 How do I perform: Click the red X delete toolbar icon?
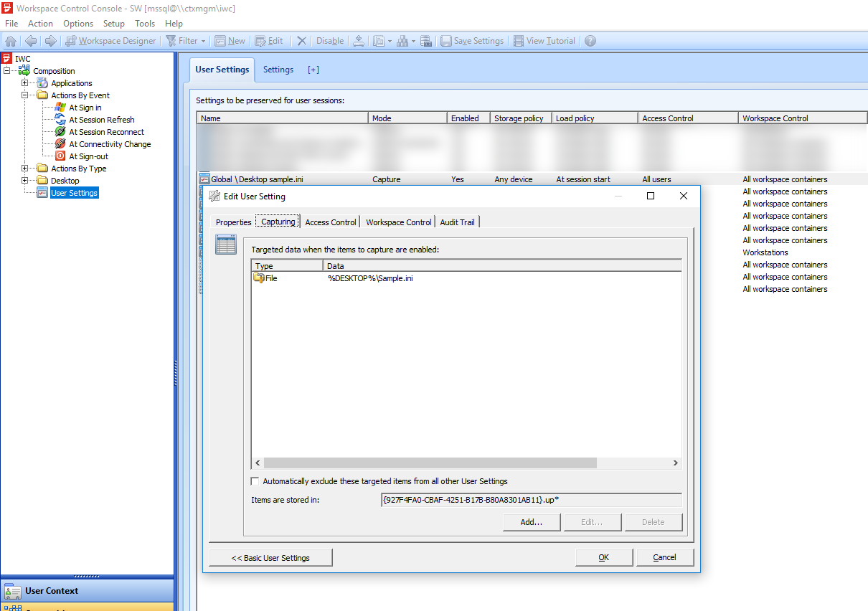click(301, 41)
